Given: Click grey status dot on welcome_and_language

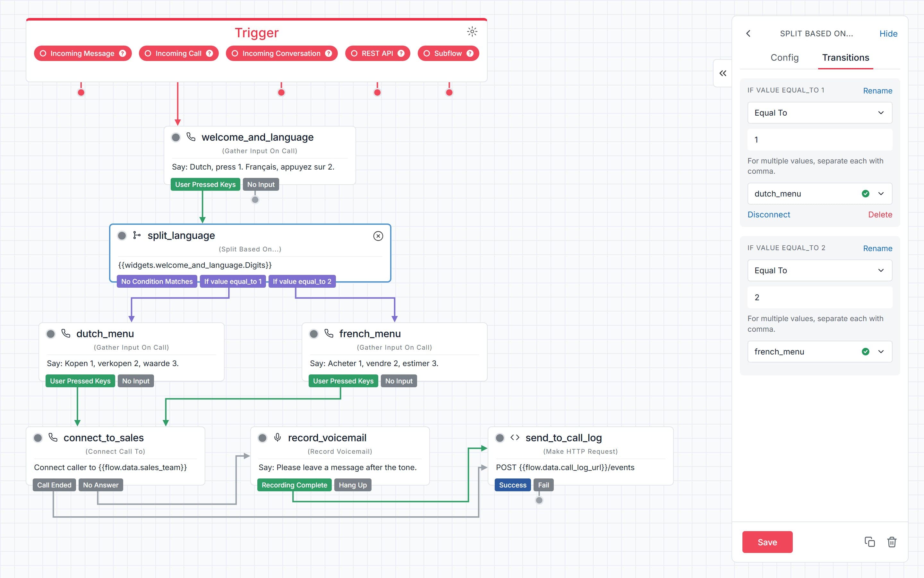Looking at the screenshot, I should (x=175, y=137).
